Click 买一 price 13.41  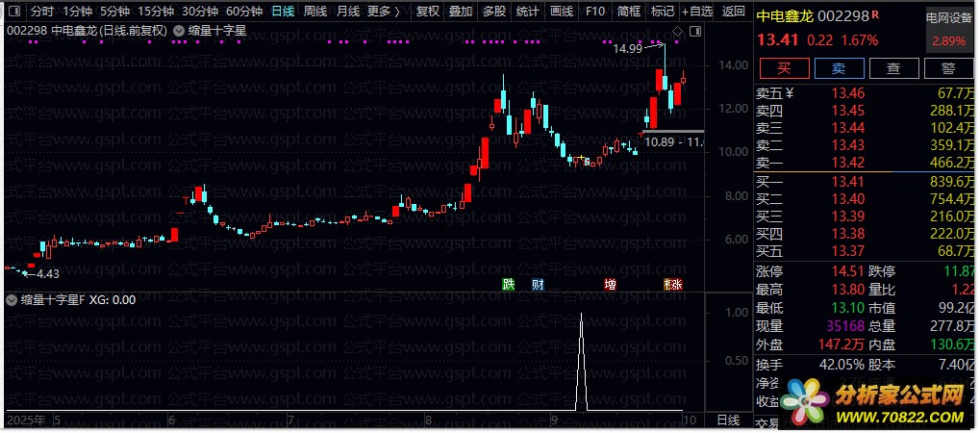(847, 182)
